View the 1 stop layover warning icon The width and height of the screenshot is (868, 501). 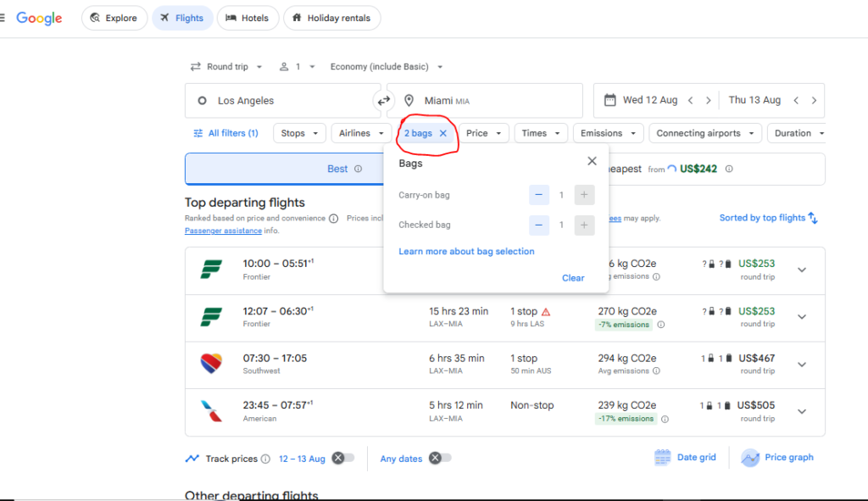point(546,312)
